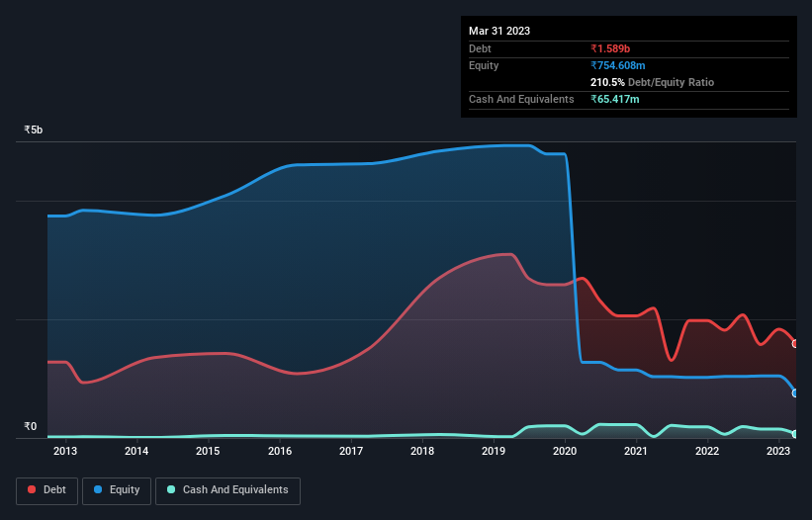
Task: Select the blue Equity endpoint marker
Action: 795,393
